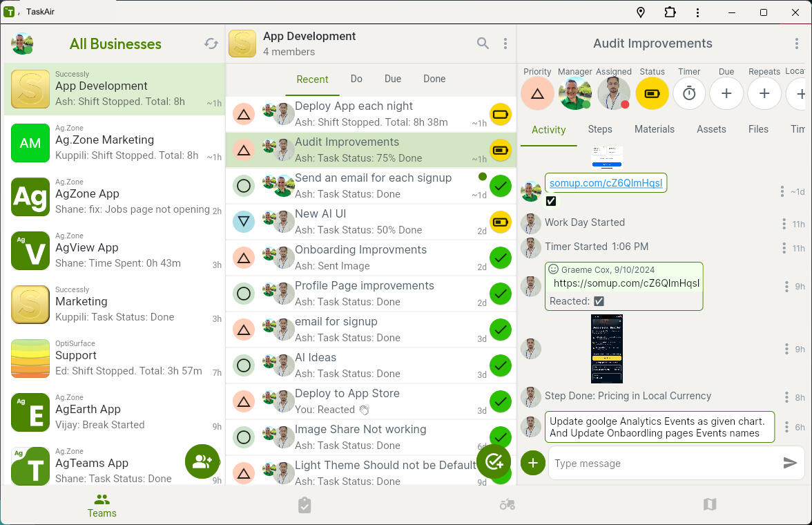
Task: Click the sync refresh icon beside All Businesses
Action: (x=211, y=44)
